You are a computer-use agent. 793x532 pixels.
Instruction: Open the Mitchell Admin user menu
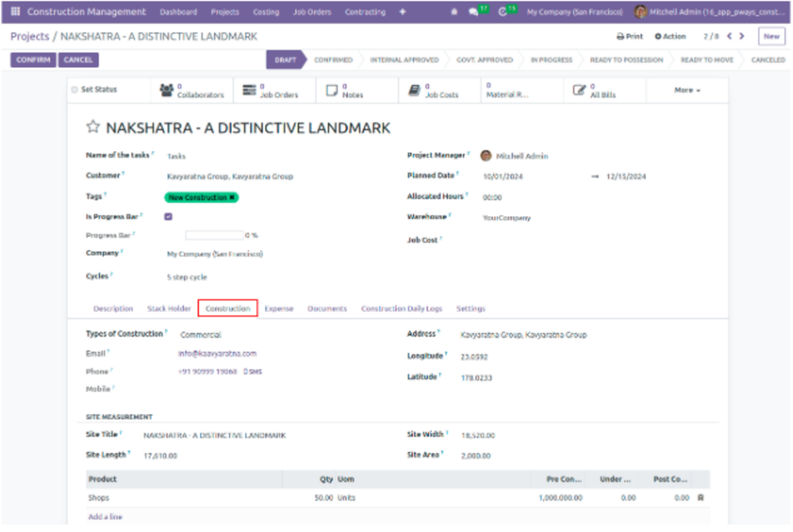710,12
